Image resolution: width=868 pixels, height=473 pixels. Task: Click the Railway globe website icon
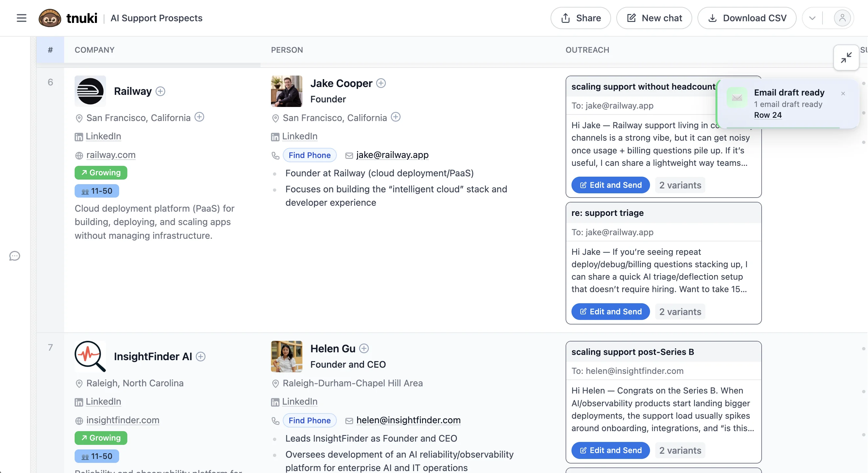tap(79, 155)
